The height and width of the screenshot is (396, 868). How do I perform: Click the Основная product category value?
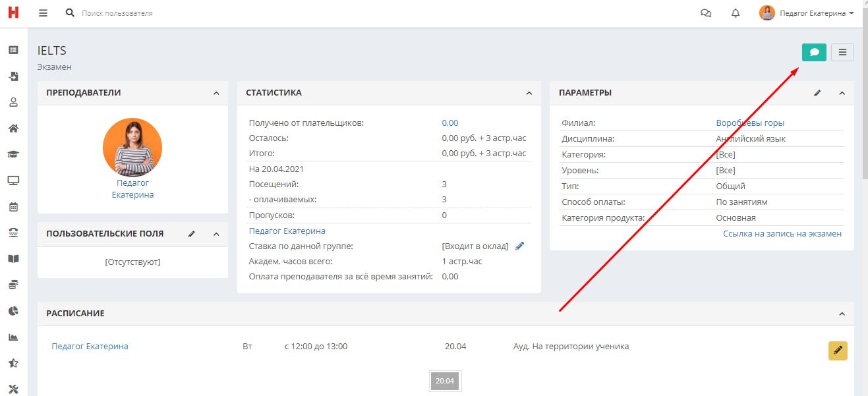point(736,218)
